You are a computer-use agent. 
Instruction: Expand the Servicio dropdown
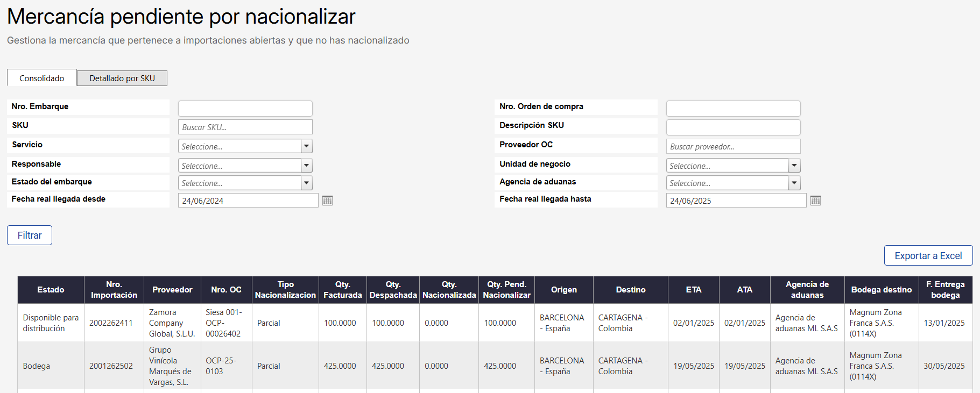tap(306, 146)
